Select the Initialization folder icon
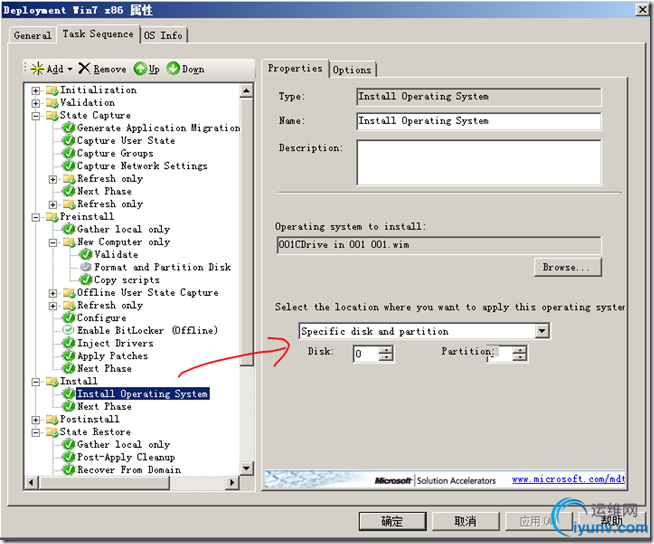The height and width of the screenshot is (544, 654). pyautogui.click(x=52, y=90)
